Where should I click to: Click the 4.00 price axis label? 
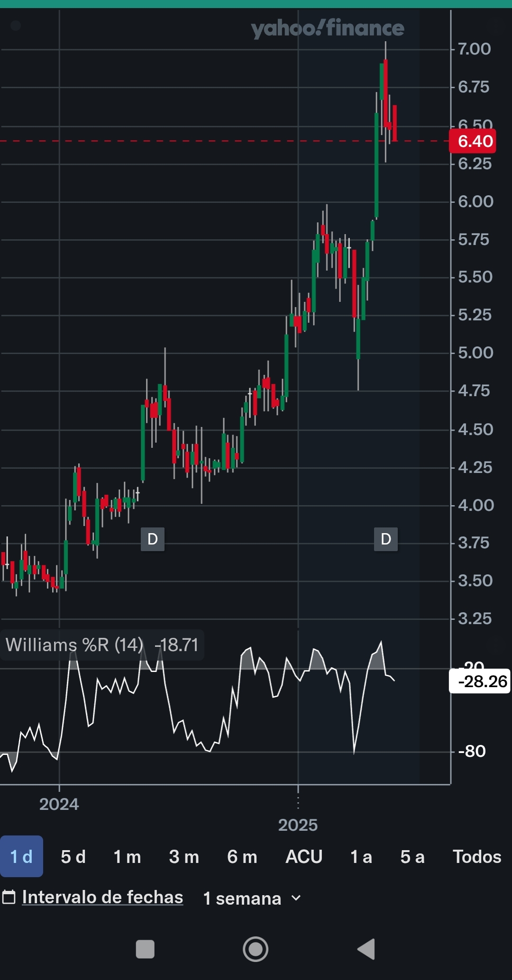coord(476,505)
